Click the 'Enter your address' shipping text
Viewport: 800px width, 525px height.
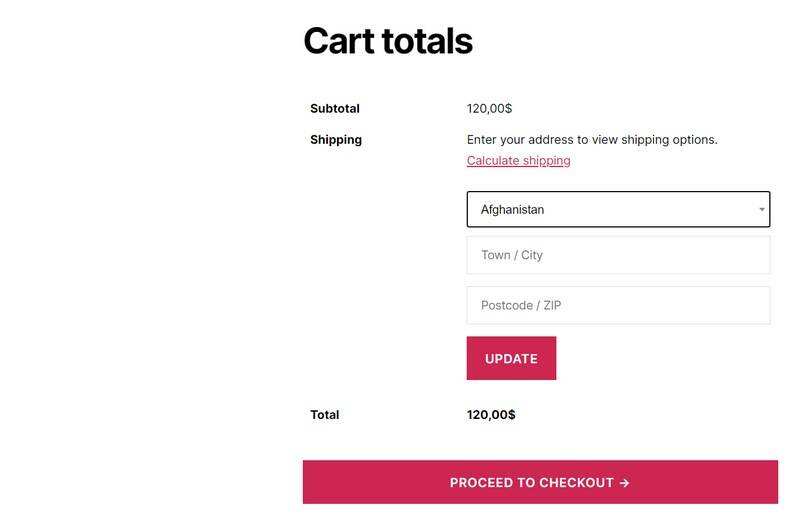pos(592,139)
